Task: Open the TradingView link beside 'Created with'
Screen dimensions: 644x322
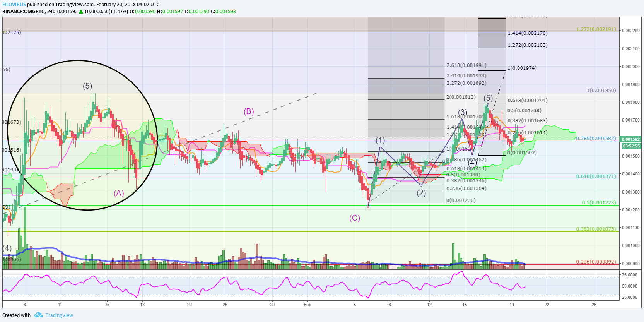Action: 59,315
